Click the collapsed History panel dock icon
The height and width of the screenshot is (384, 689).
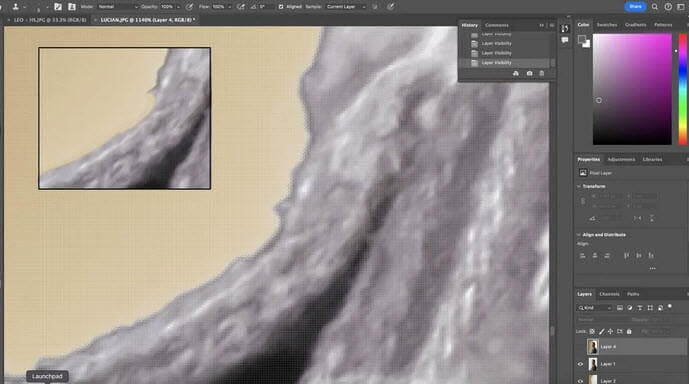coord(565,29)
